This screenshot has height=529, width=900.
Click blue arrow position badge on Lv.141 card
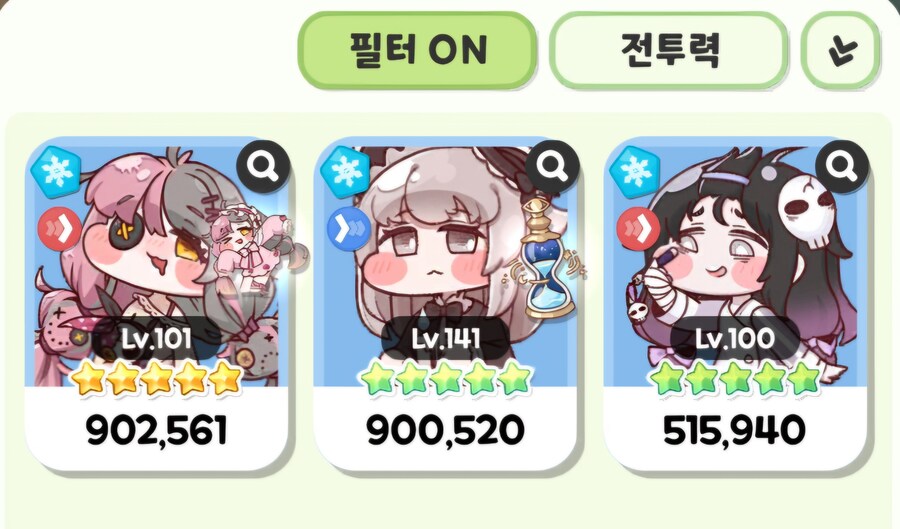(350, 229)
